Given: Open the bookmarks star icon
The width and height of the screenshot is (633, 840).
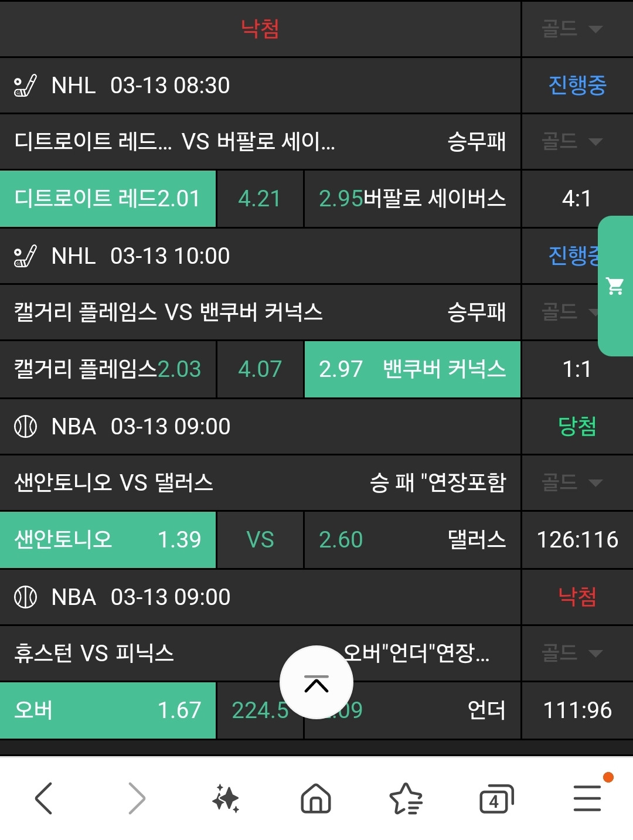Looking at the screenshot, I should coord(406,798).
